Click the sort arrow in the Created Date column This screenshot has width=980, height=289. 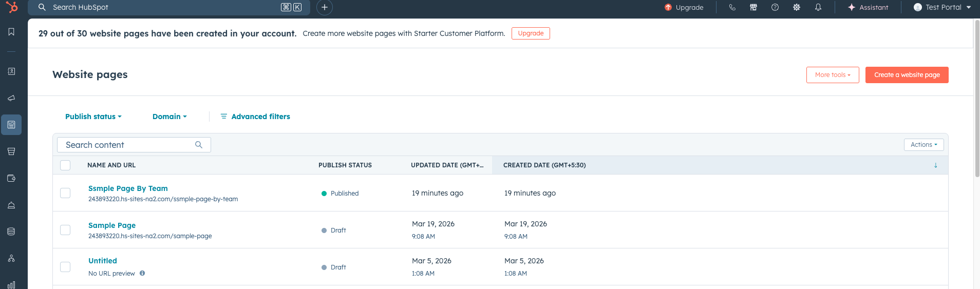click(935, 165)
